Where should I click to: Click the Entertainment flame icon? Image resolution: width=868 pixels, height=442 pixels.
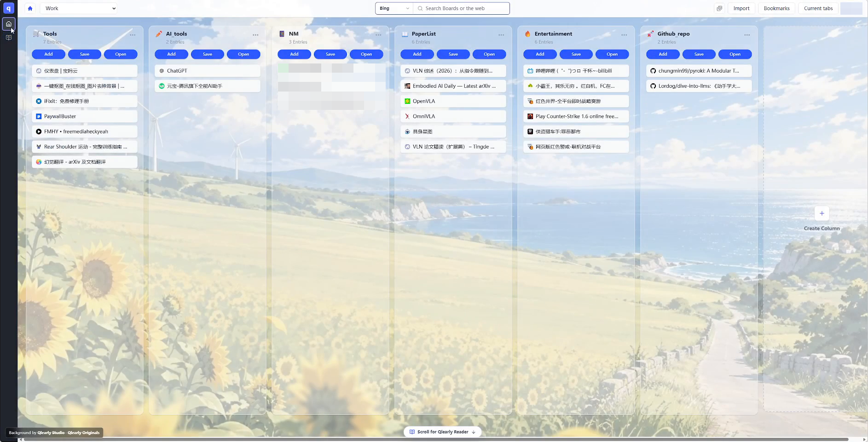pyautogui.click(x=528, y=34)
